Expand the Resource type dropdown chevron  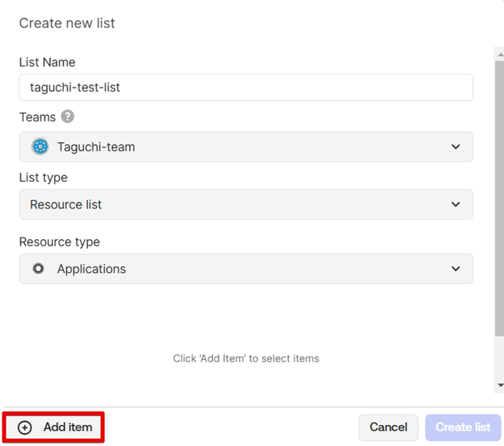point(454,269)
